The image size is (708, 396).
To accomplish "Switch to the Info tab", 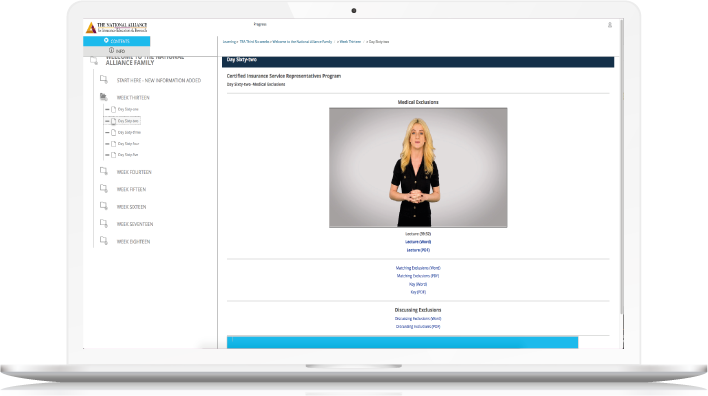I will pos(116,51).
